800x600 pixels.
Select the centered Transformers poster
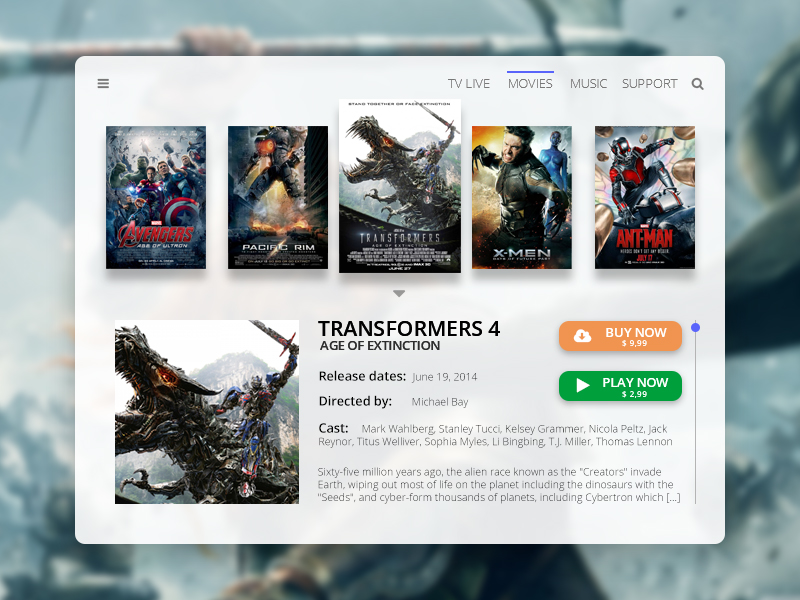[x=400, y=186]
